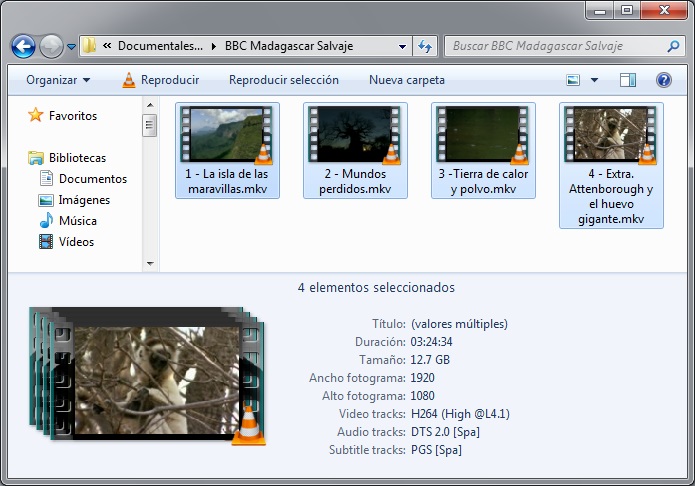
Task: Click Video tracks value H264 (High @L4.1)
Action: pyautogui.click(x=460, y=414)
